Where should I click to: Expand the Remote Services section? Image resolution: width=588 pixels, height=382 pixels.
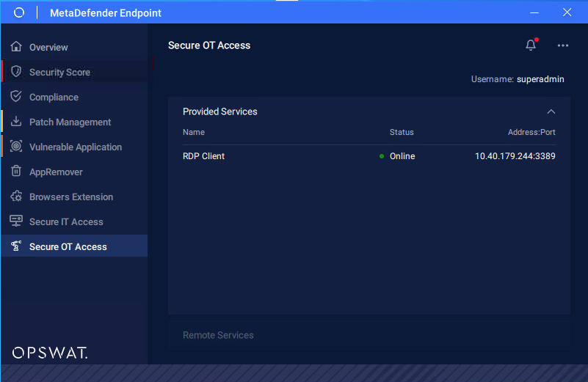369,335
